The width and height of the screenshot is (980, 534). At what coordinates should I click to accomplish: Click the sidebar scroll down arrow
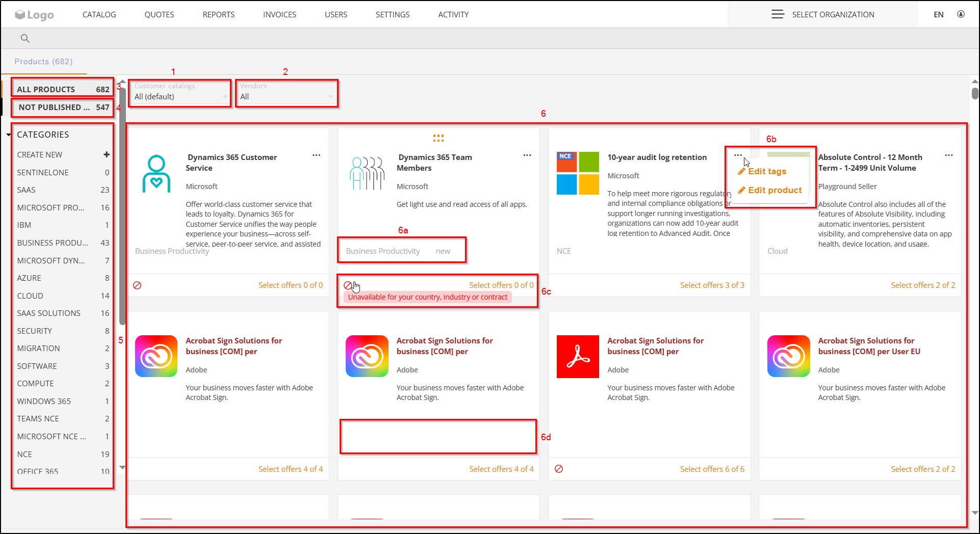[122, 467]
